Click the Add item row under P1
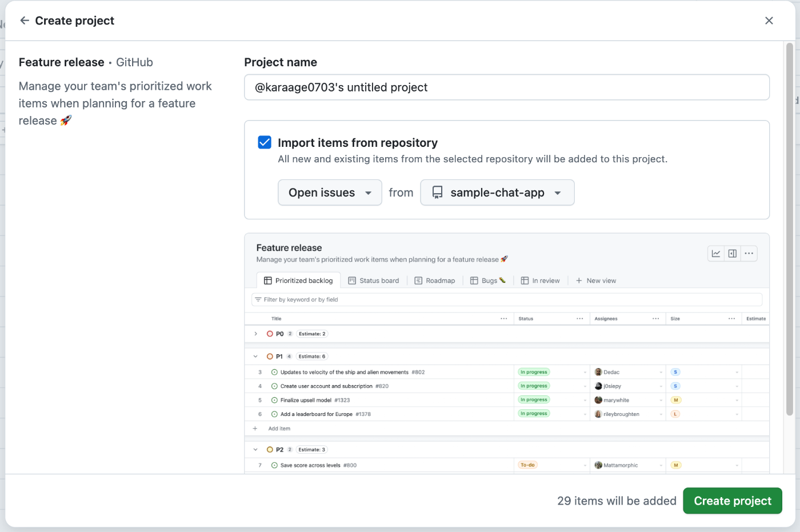Viewport: 800px width, 532px height. 279,429
